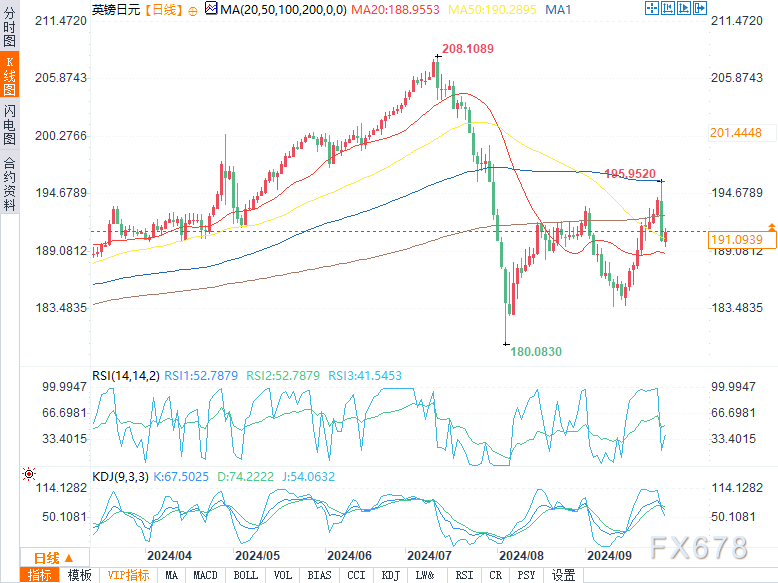
Task: Click the RSI1:52.7879 value
Action: (201, 376)
